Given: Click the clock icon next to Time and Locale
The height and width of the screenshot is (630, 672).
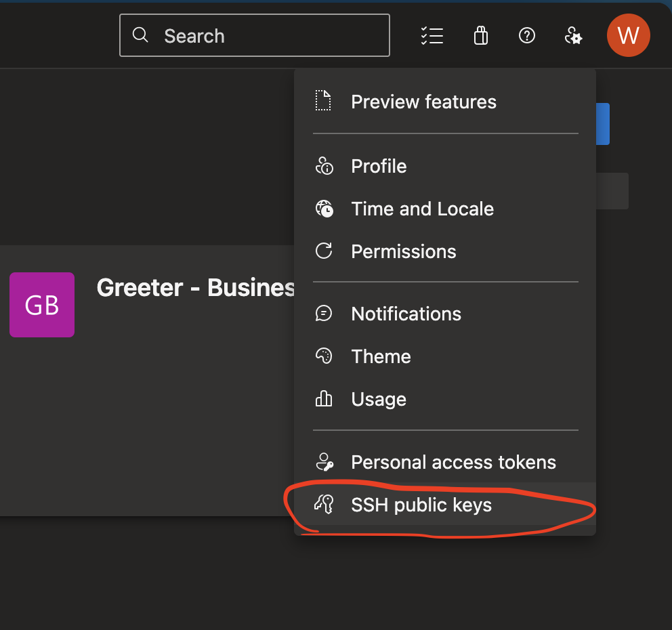Looking at the screenshot, I should pos(324,209).
